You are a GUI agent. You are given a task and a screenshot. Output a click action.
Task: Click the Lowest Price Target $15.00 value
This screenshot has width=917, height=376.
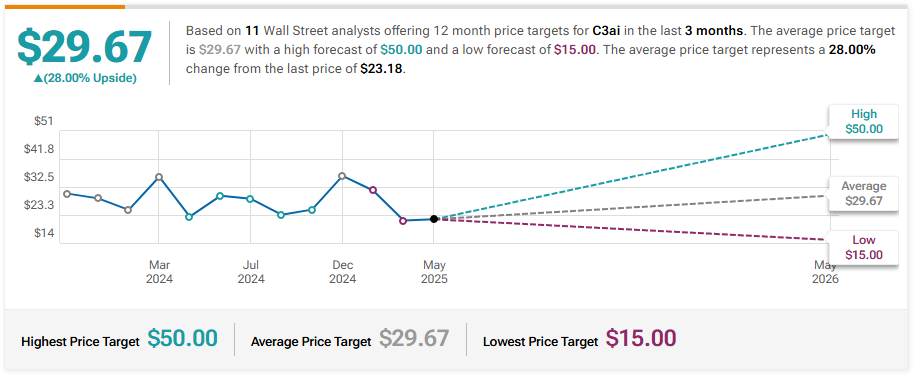(x=641, y=338)
